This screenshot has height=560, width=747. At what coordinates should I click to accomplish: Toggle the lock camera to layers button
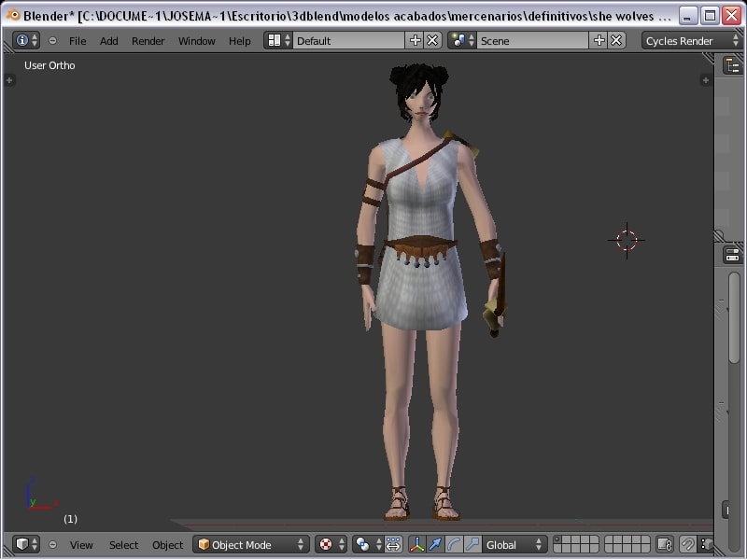(665, 544)
